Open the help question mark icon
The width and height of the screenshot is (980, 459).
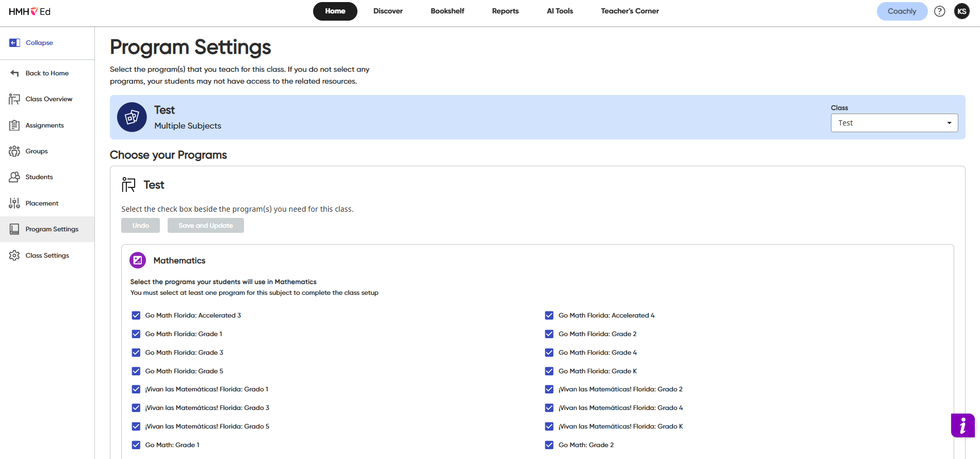[x=940, y=11]
